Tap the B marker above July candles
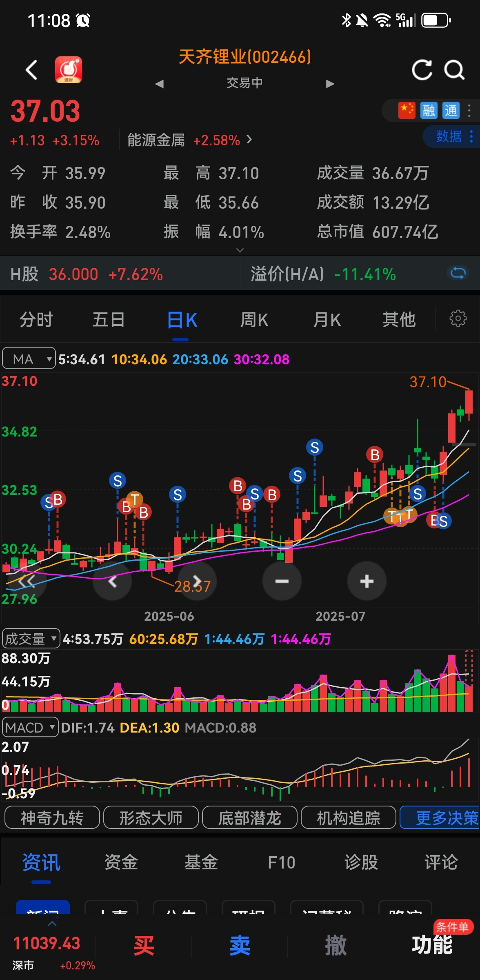 coord(375,454)
